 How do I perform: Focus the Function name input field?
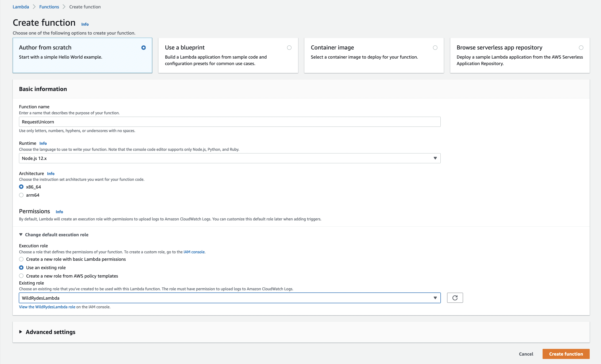[x=230, y=122]
